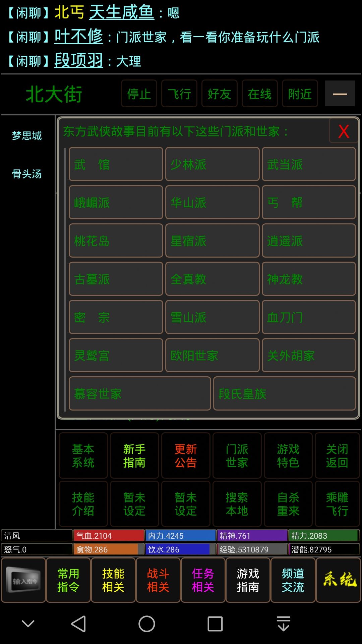
Task: Tap 关闭返回 to close the guide
Action: [x=337, y=455]
